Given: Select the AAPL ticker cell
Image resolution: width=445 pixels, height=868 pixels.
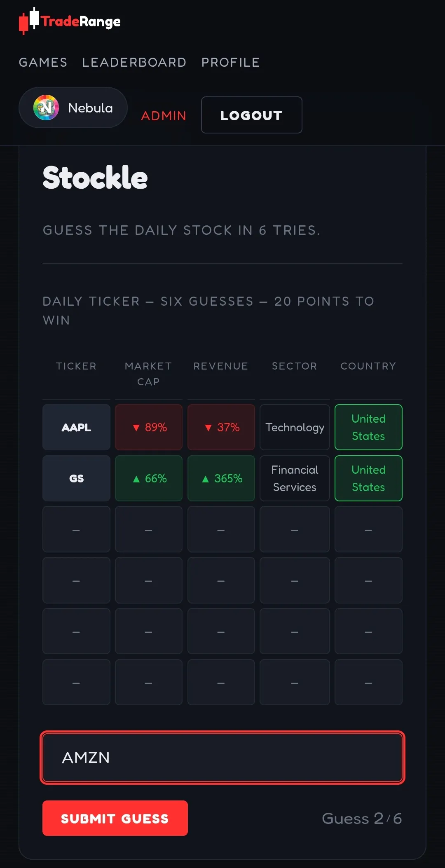Looking at the screenshot, I should 76,427.
